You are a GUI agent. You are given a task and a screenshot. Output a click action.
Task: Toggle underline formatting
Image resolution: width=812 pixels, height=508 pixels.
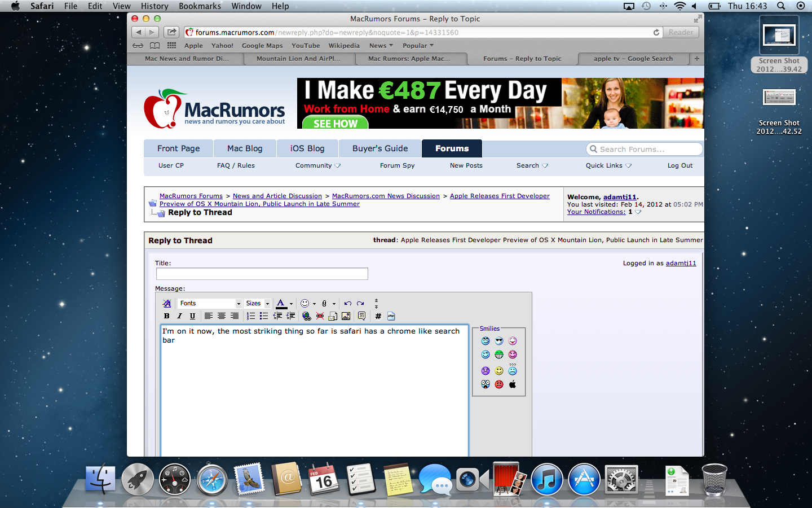click(x=192, y=316)
